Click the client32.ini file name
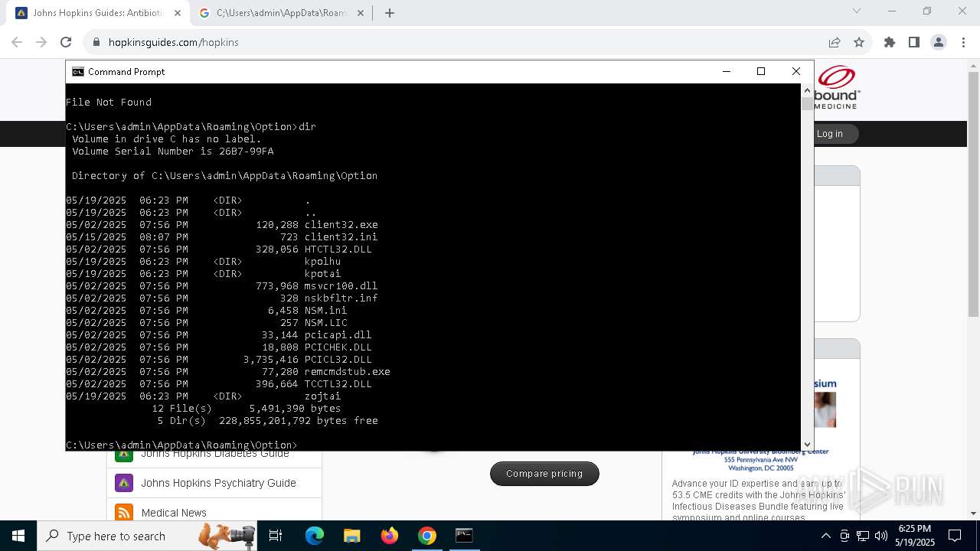The height and width of the screenshot is (551, 980). point(341,236)
